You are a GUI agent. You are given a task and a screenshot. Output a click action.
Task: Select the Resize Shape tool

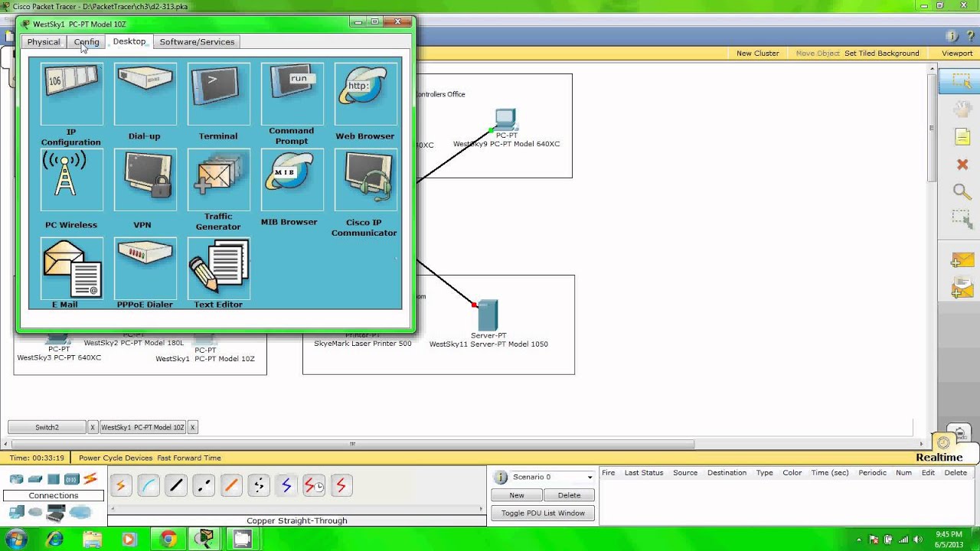click(x=962, y=220)
